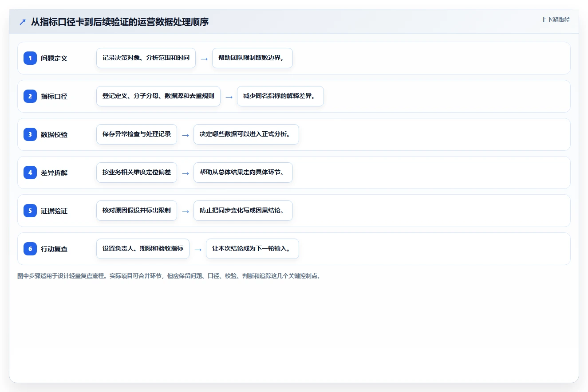This screenshot has height=392, width=588.
Task: Open the 按业务相关维度定位偏差 box
Action: [x=137, y=172]
